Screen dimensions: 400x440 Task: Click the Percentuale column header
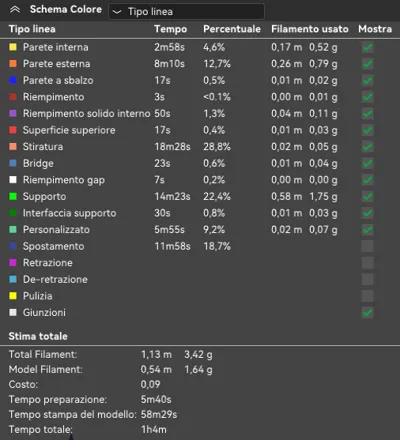(232, 29)
